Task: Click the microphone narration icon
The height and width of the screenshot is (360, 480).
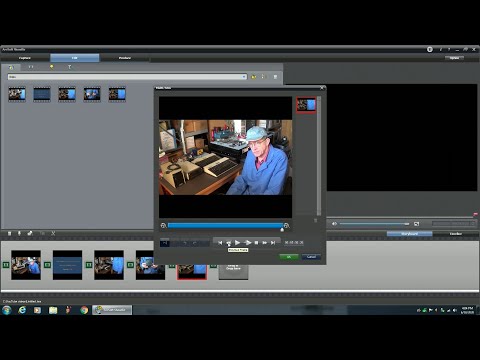Action: click(x=19, y=234)
